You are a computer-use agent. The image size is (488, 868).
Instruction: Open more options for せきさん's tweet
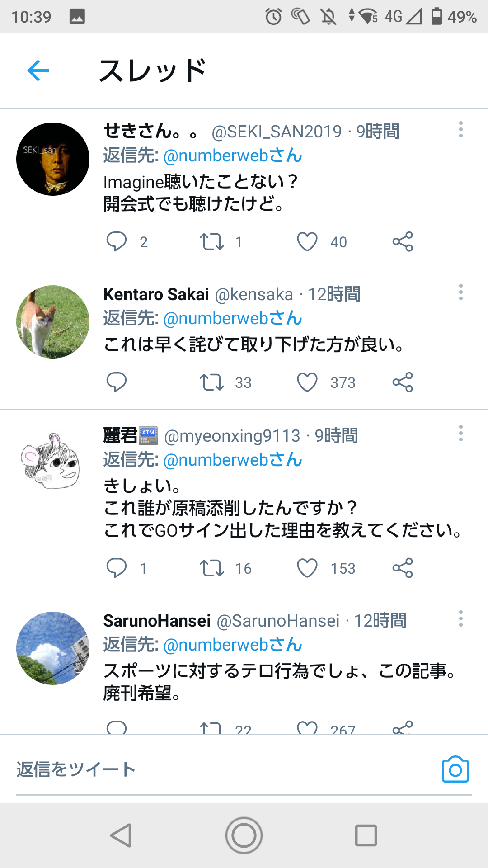461,130
